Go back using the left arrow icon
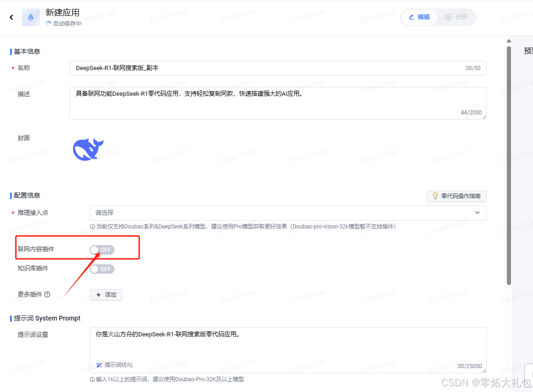 point(11,17)
